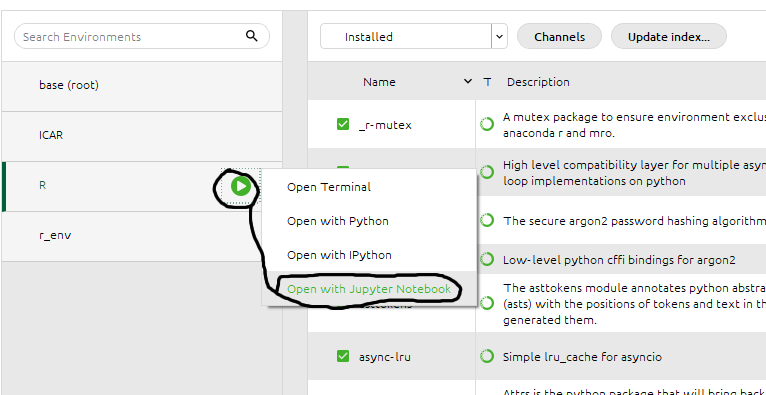Click the status circle icon for async-lru
This screenshot has height=395, width=766.
(x=487, y=356)
